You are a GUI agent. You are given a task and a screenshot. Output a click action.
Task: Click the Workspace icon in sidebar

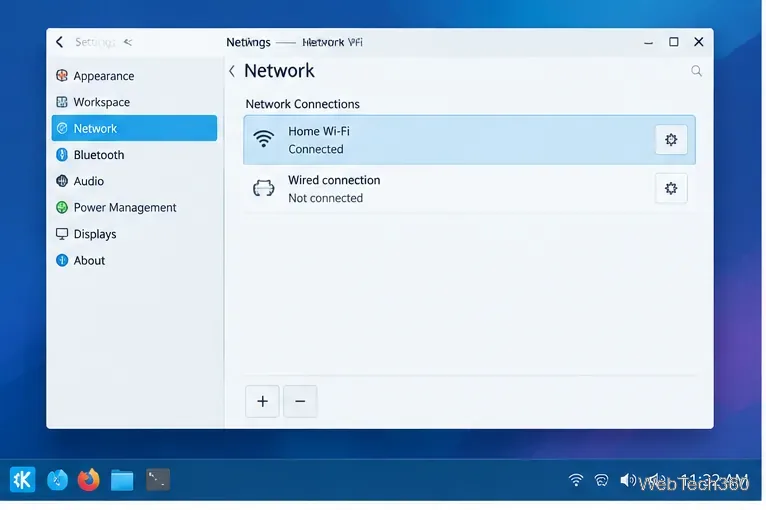pos(62,102)
